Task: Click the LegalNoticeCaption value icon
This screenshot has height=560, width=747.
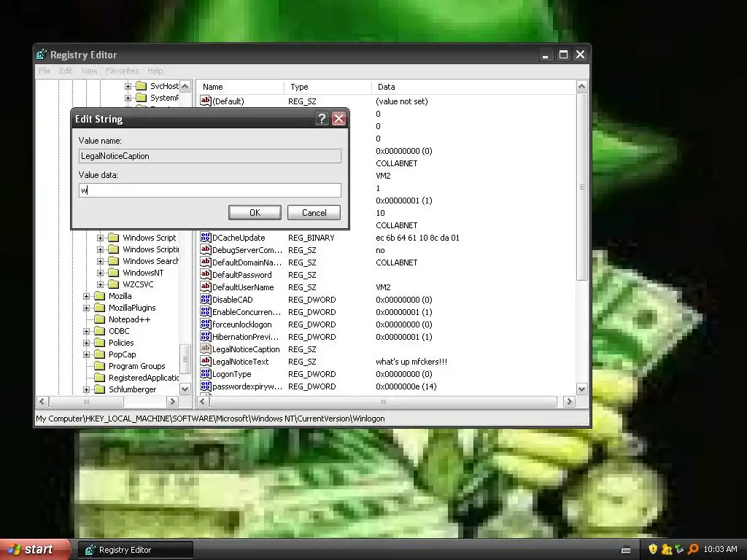Action: point(205,349)
